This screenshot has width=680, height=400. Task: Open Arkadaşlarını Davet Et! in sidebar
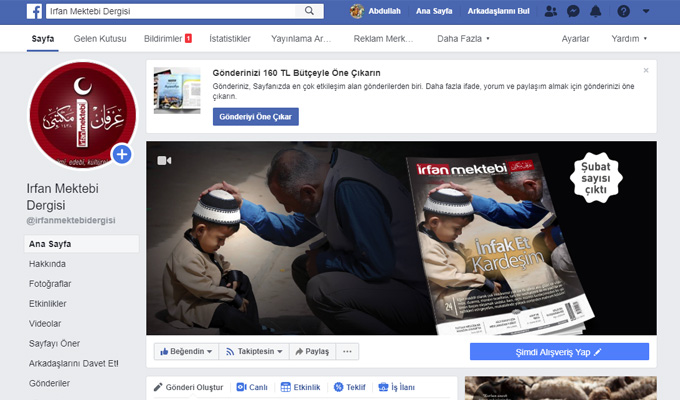coord(73,364)
